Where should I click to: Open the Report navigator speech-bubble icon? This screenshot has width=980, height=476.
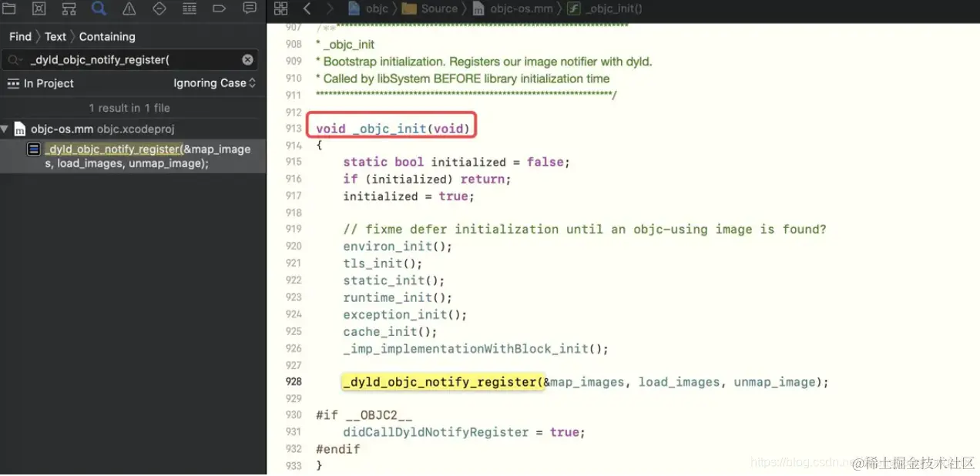250,8
